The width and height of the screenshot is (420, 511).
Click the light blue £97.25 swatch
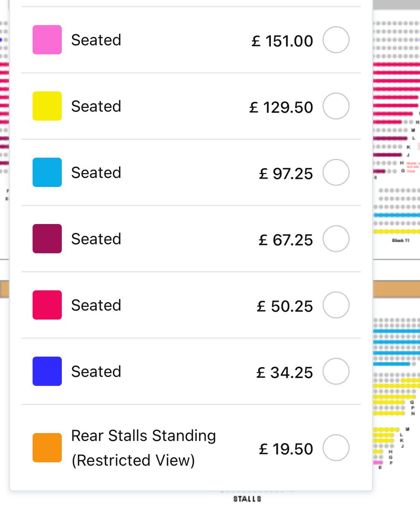(47, 172)
